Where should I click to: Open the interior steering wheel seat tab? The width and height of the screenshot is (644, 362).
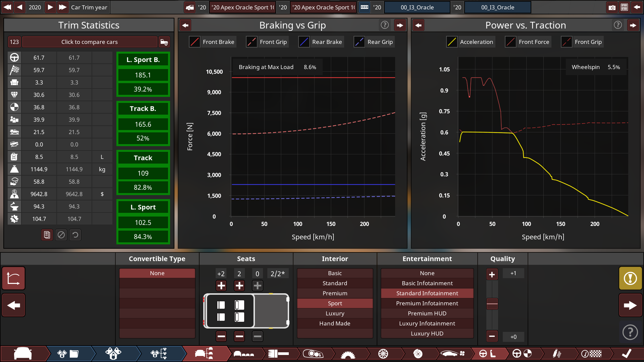pyautogui.click(x=487, y=354)
